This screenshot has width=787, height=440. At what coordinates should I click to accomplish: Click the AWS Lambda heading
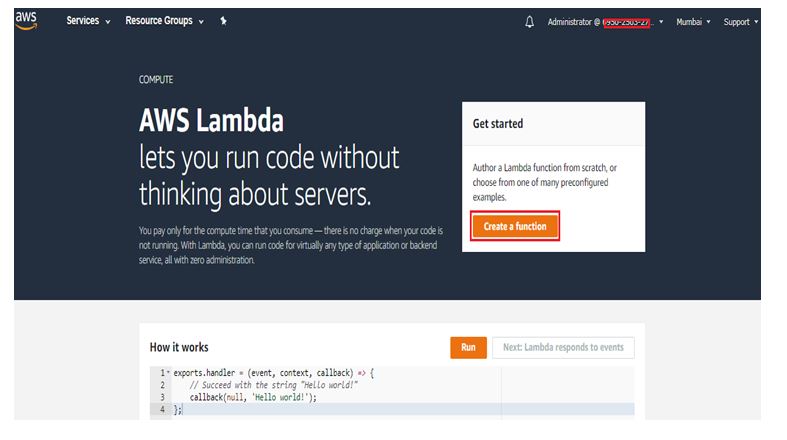pos(211,120)
